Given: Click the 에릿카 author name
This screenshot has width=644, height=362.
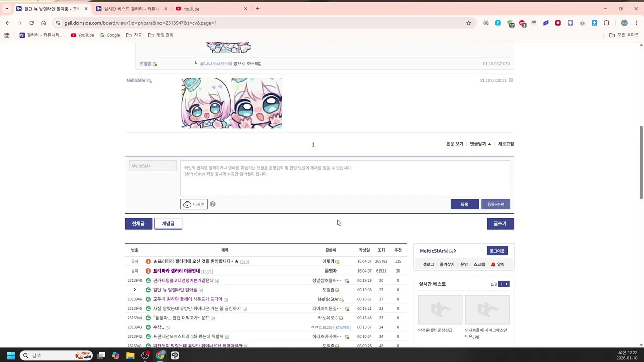Looking at the screenshot, I should click(328, 262).
